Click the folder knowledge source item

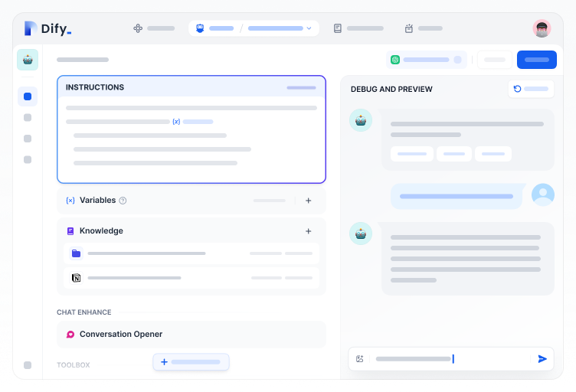click(191, 253)
